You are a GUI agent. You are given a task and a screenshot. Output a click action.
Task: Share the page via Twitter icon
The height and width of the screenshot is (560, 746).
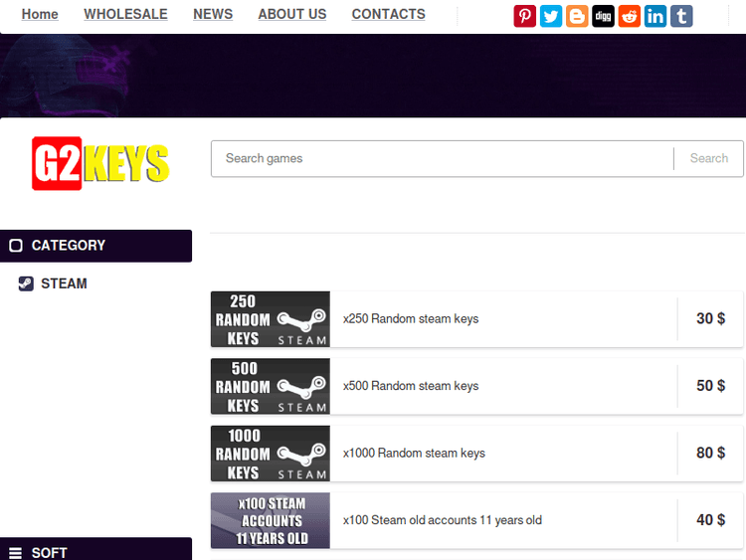551,16
